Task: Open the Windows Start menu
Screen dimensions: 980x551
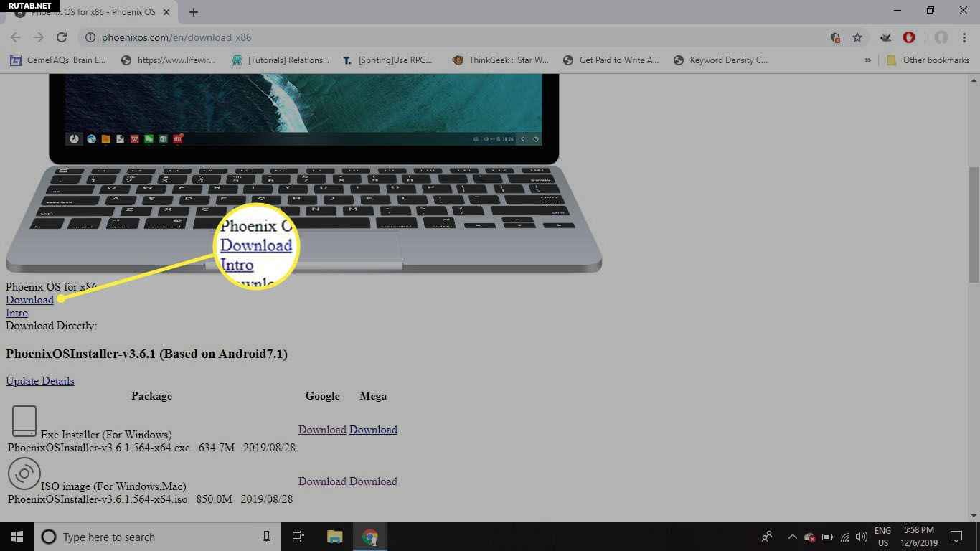Action: pyautogui.click(x=17, y=537)
